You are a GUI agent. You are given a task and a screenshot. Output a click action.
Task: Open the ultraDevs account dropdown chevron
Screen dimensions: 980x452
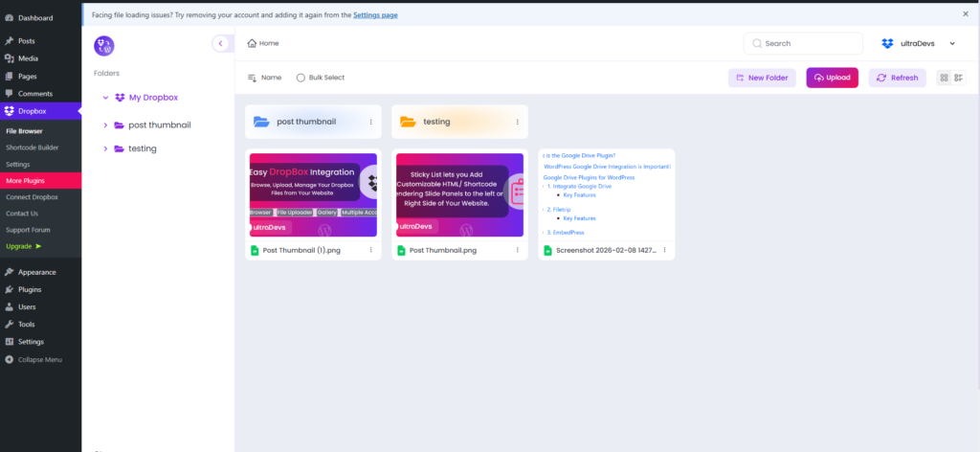click(x=952, y=44)
